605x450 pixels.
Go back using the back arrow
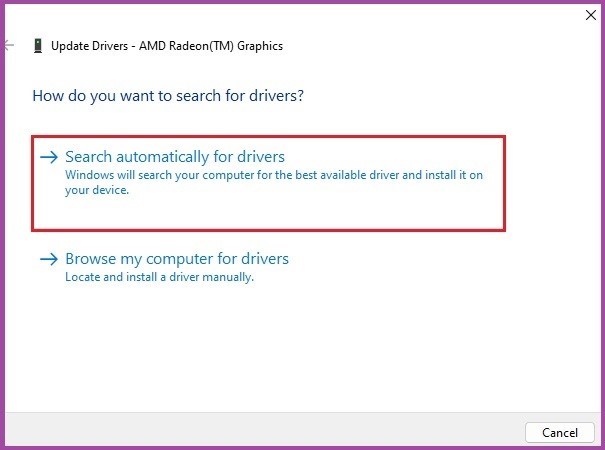(x=9, y=46)
